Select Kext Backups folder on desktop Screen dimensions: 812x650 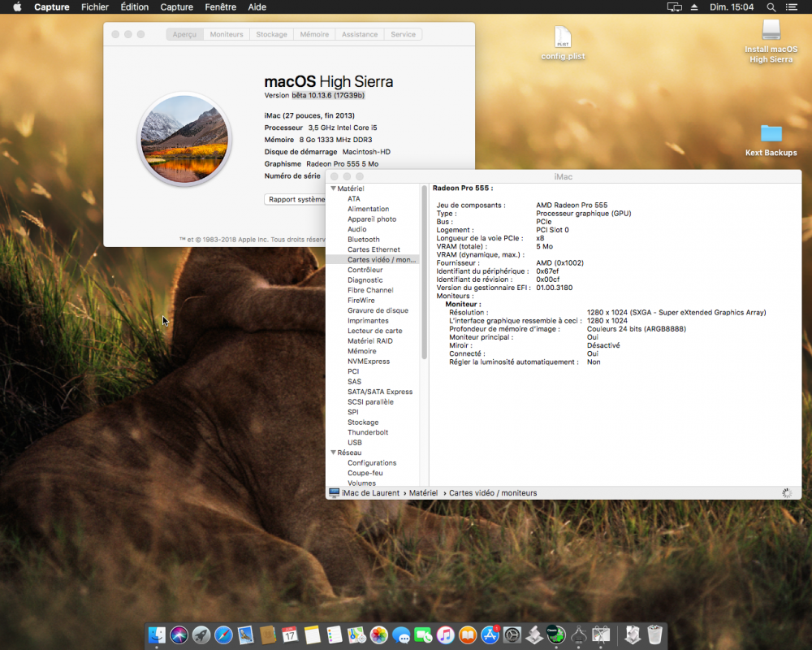(771, 140)
